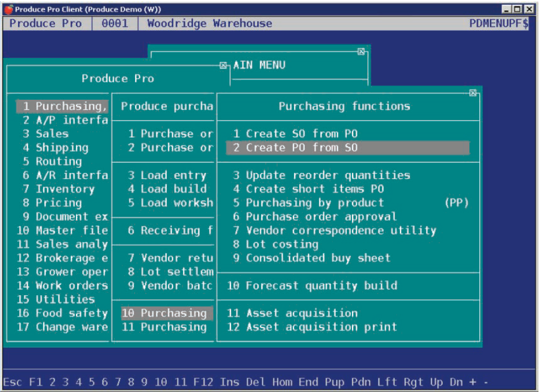Open 7 Vendor correspondence utility
This screenshot has width=539, height=392.
(335, 230)
